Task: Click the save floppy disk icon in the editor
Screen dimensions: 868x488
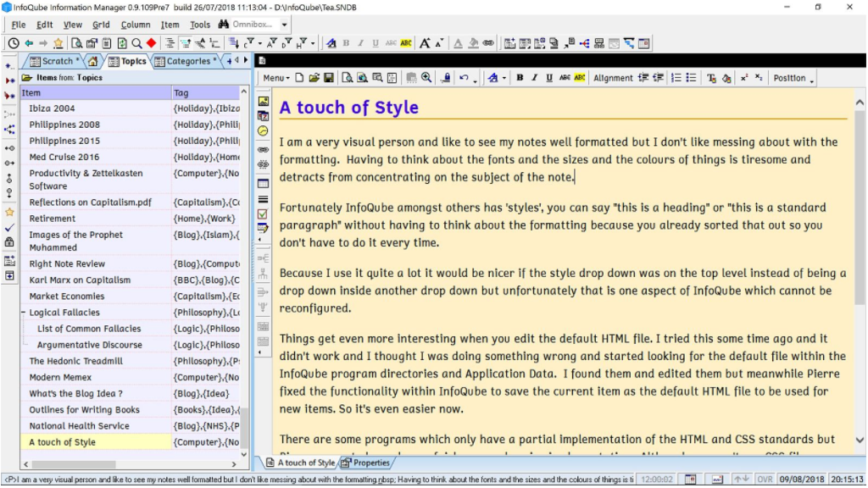Action: coord(329,78)
